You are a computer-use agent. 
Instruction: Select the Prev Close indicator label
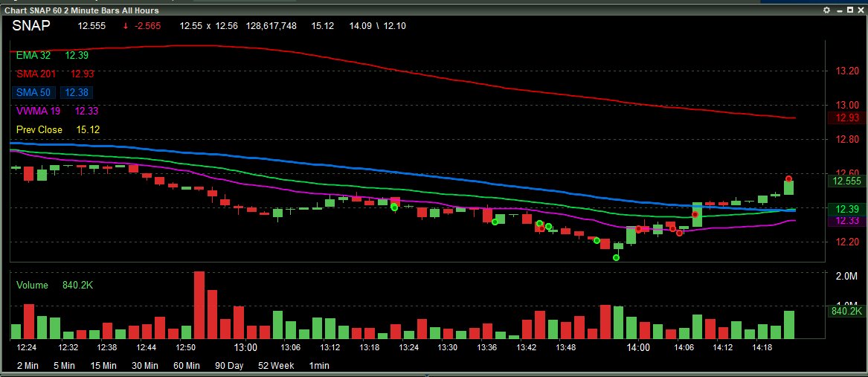(x=39, y=129)
